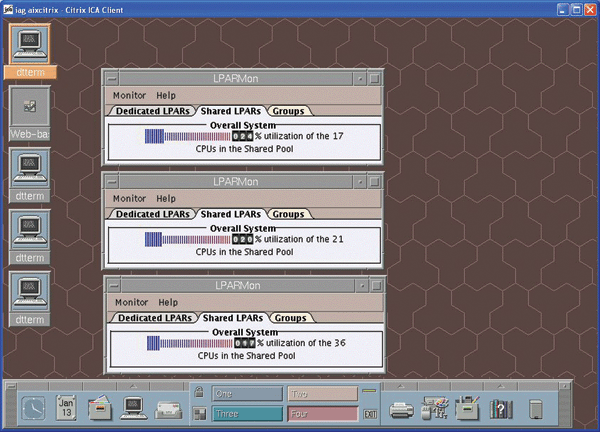Click the lock screen padlock icon
The width and height of the screenshot is (600, 432).
pyautogui.click(x=199, y=392)
